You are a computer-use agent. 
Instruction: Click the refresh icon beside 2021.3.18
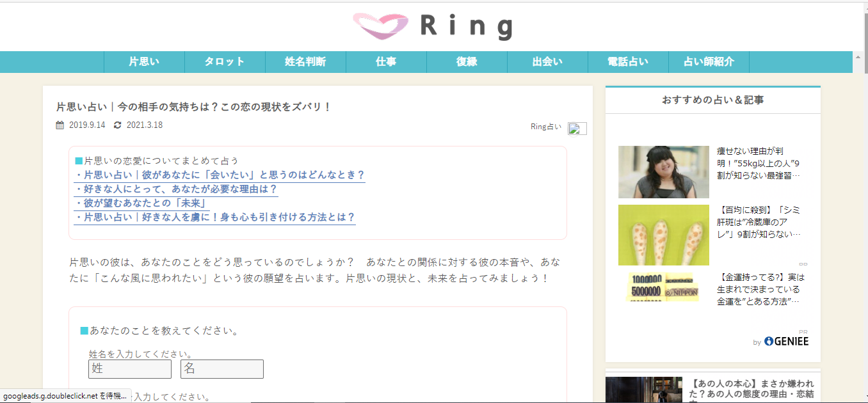tap(117, 125)
